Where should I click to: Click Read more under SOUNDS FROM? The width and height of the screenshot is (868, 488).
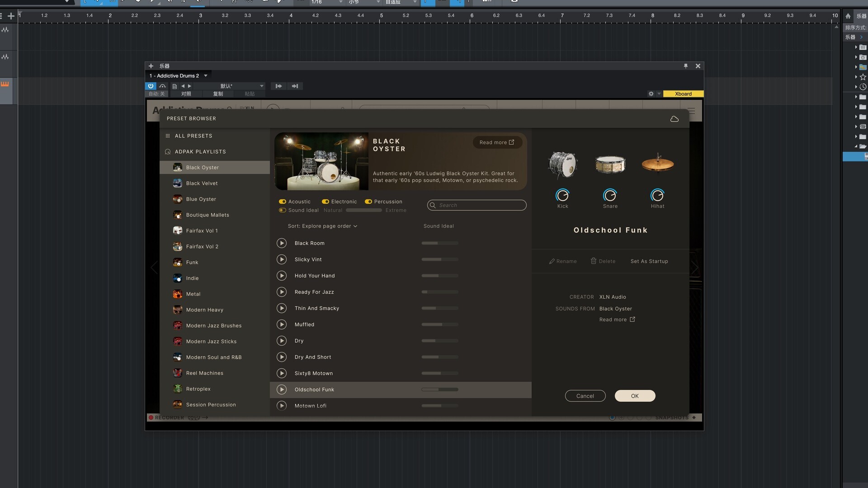point(617,319)
